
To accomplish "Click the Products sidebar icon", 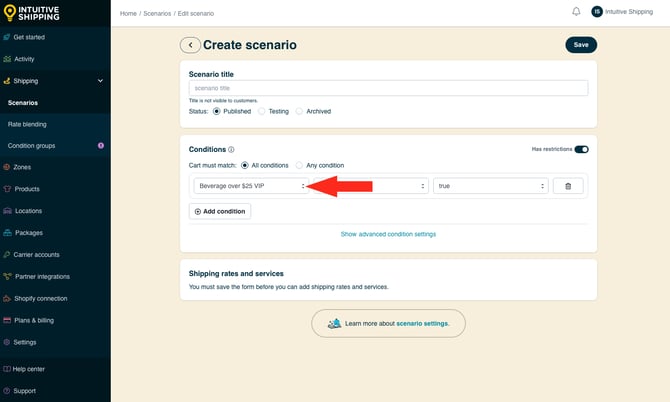I will tap(7, 189).
